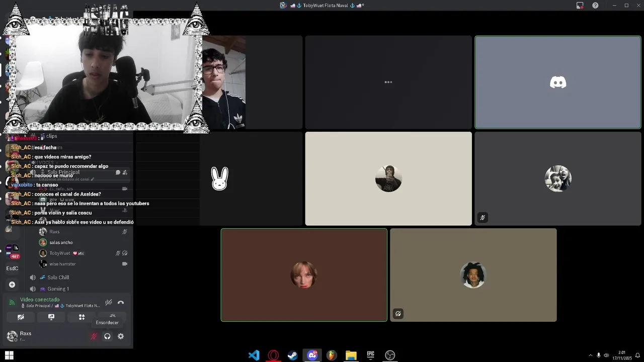Click the Video conectado status text
Image resolution: width=644 pixels, height=362 pixels.
pos(40,300)
